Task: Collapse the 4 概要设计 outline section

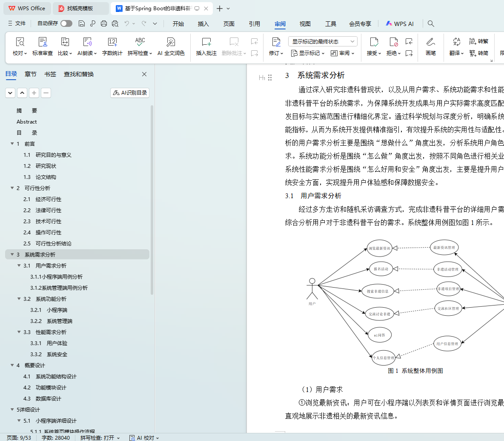Action: pos(12,366)
